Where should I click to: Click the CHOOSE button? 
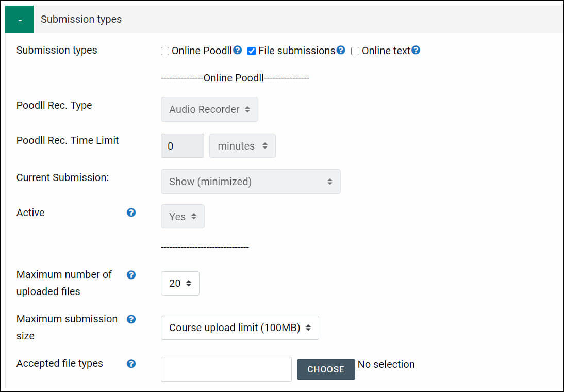pos(326,369)
